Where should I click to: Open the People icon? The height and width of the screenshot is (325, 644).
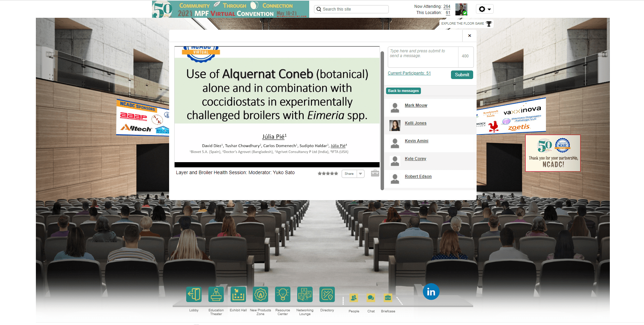354,298
